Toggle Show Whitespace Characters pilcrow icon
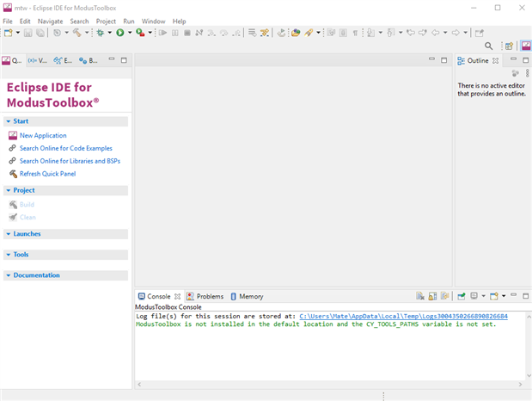 (355, 33)
